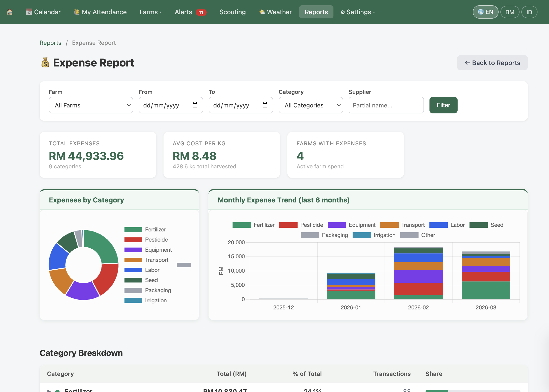
Task: Switch language to BM
Action: 510,12
